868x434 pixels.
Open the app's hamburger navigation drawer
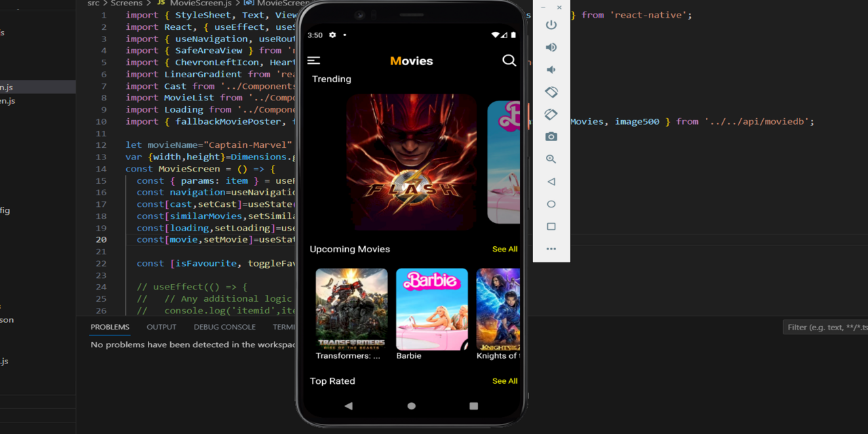(314, 60)
